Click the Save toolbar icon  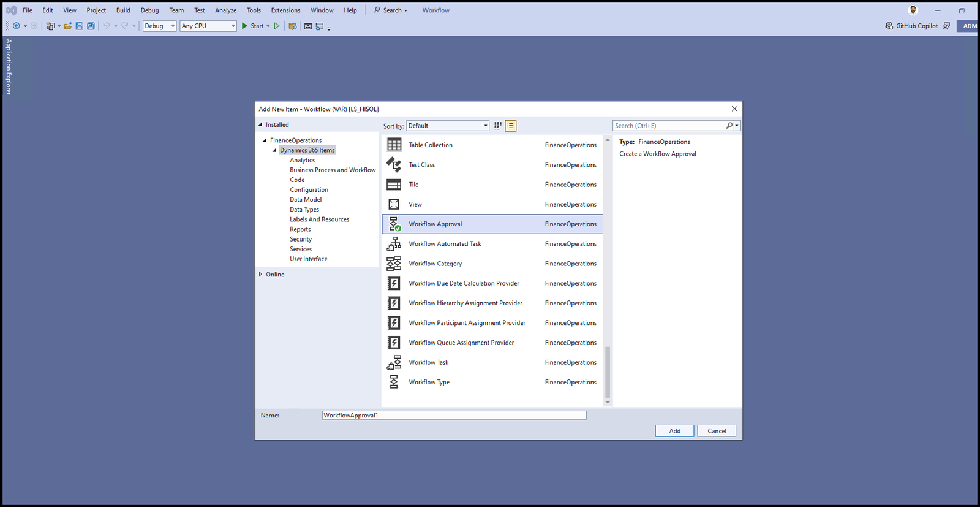[x=80, y=26]
